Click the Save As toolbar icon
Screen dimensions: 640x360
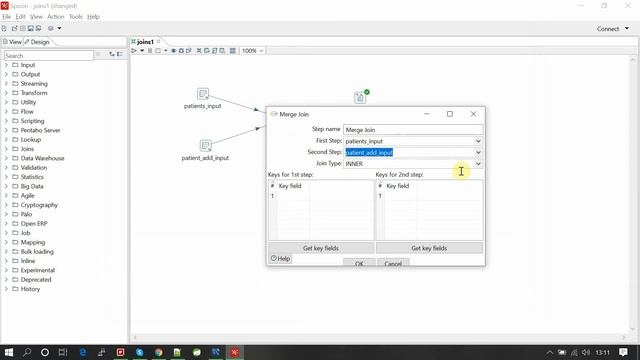point(38,28)
